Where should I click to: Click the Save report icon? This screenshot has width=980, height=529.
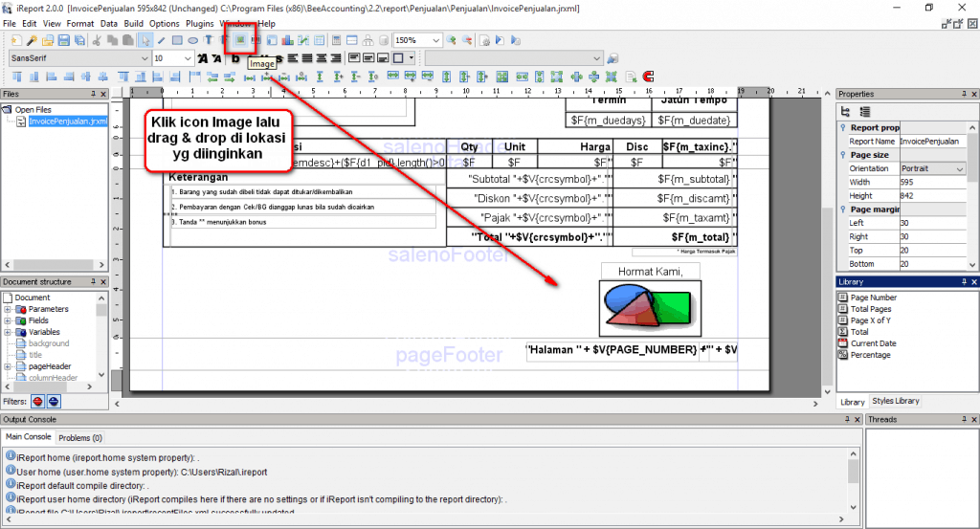click(x=63, y=40)
